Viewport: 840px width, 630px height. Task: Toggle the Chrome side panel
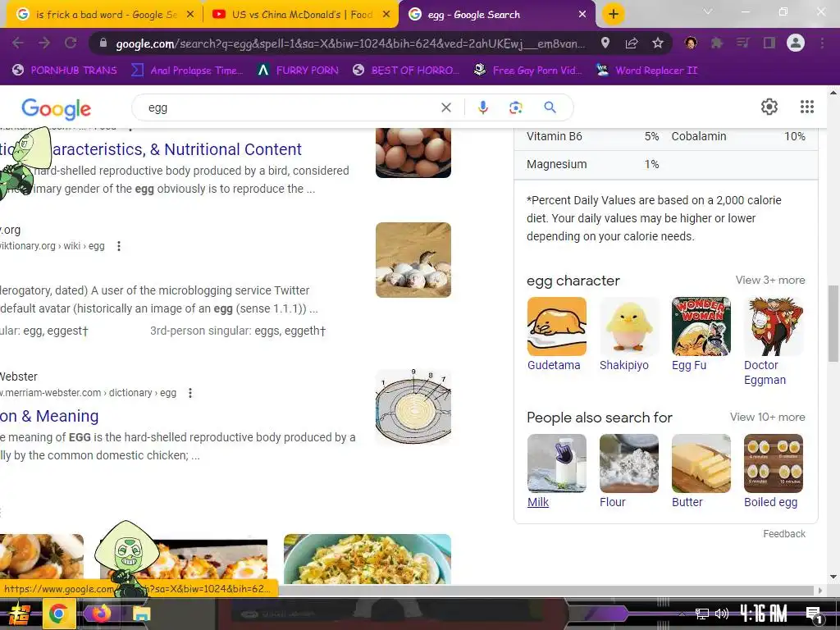(x=769, y=43)
